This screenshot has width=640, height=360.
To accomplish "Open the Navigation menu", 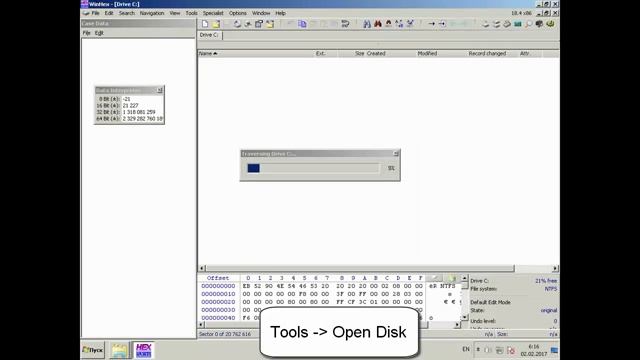I will point(152,13).
